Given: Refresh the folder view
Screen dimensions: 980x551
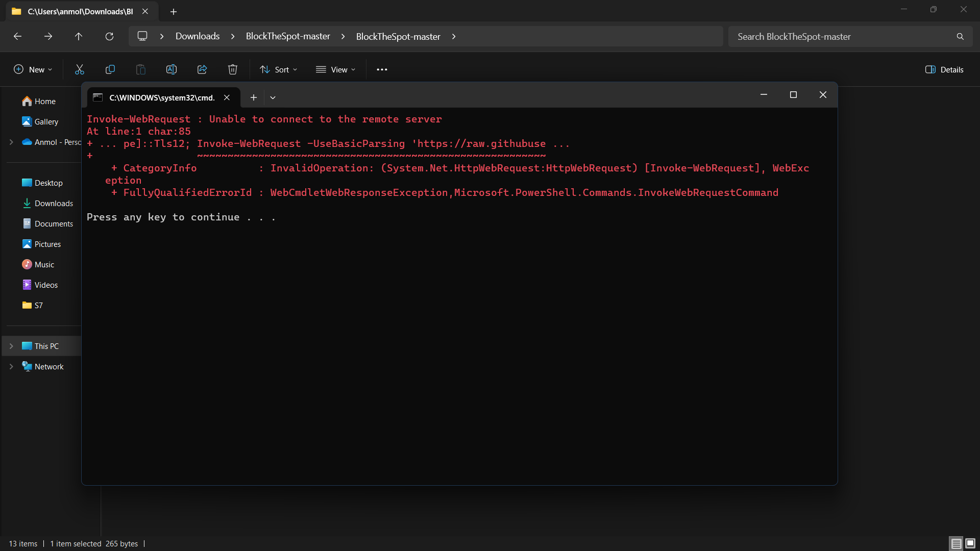Looking at the screenshot, I should (x=109, y=36).
